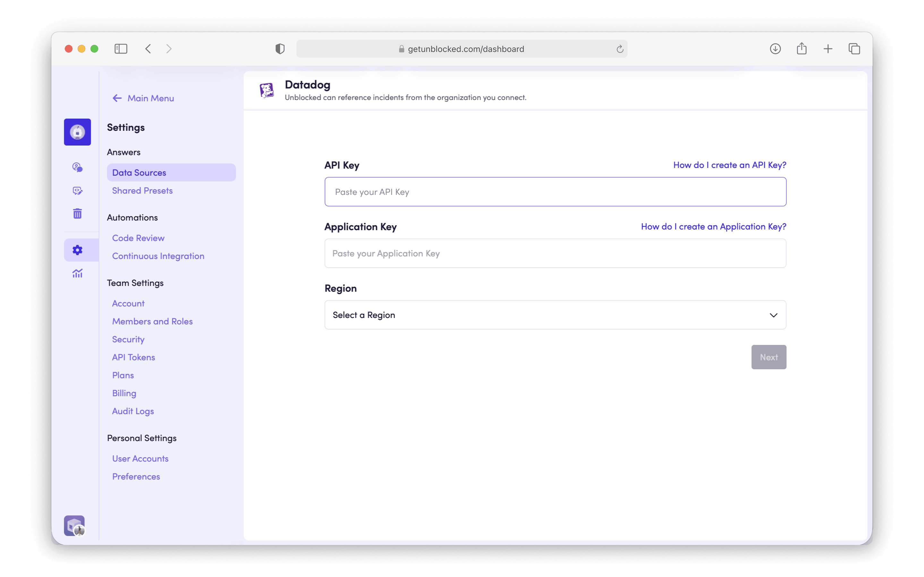Switch to the Data Sources section
The image size is (924, 577).
pyautogui.click(x=139, y=172)
